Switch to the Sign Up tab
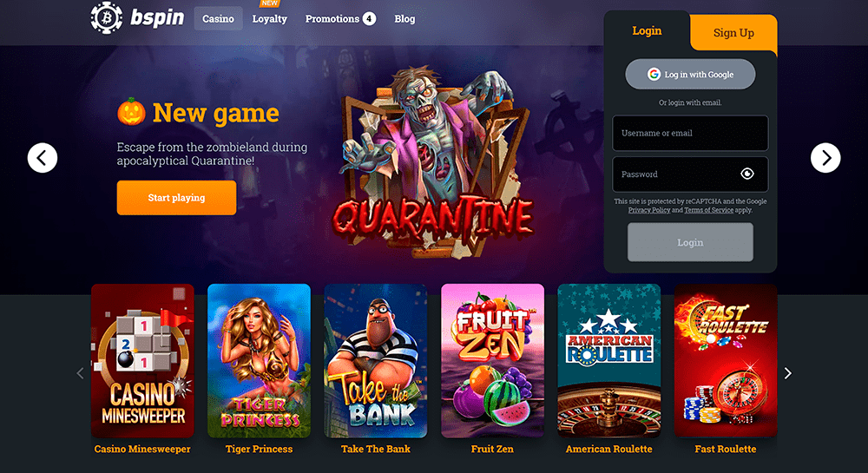Image resolution: width=868 pixels, height=473 pixels. 733,33
